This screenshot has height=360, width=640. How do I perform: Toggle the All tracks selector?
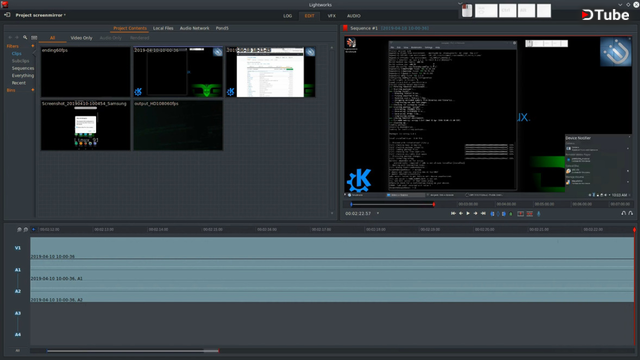18,351
